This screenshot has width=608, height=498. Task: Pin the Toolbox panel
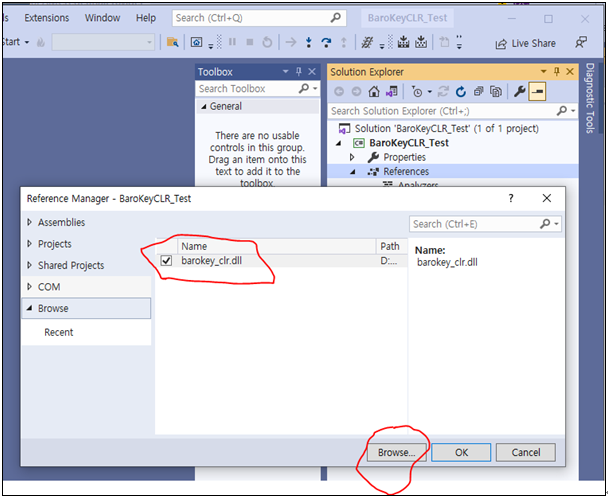pos(299,71)
